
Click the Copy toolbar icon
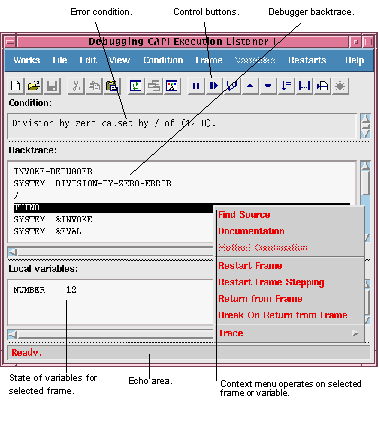[x=94, y=86]
